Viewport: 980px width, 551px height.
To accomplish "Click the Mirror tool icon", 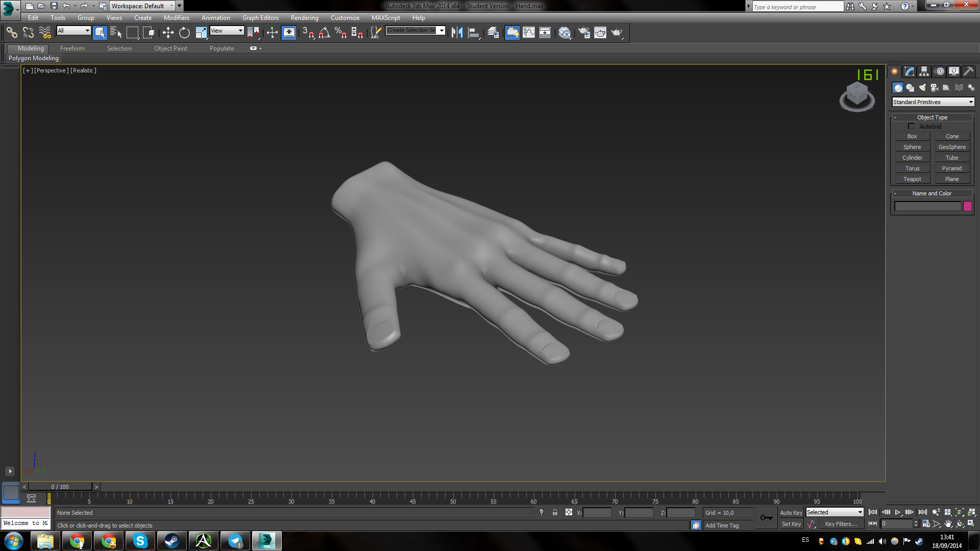I will tap(457, 33).
